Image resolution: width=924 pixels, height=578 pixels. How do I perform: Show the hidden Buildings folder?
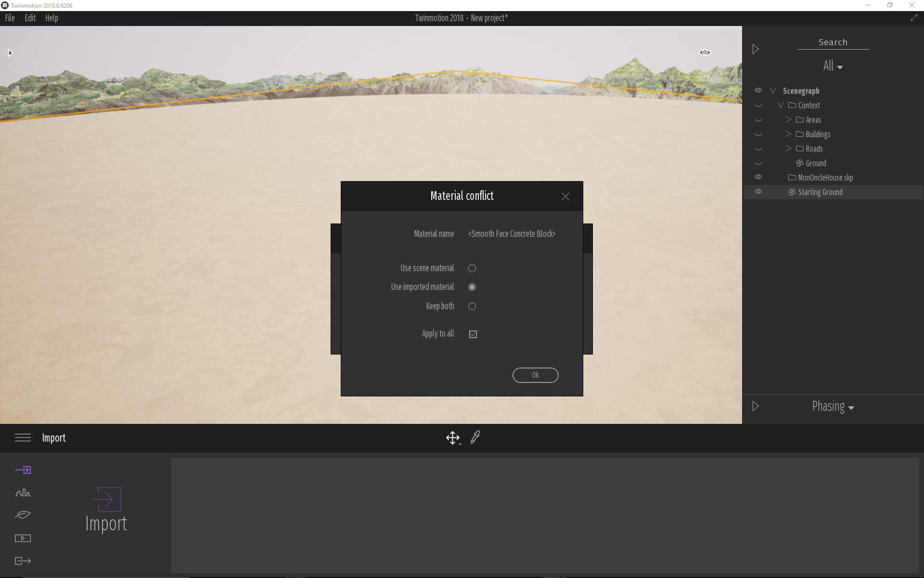758,134
